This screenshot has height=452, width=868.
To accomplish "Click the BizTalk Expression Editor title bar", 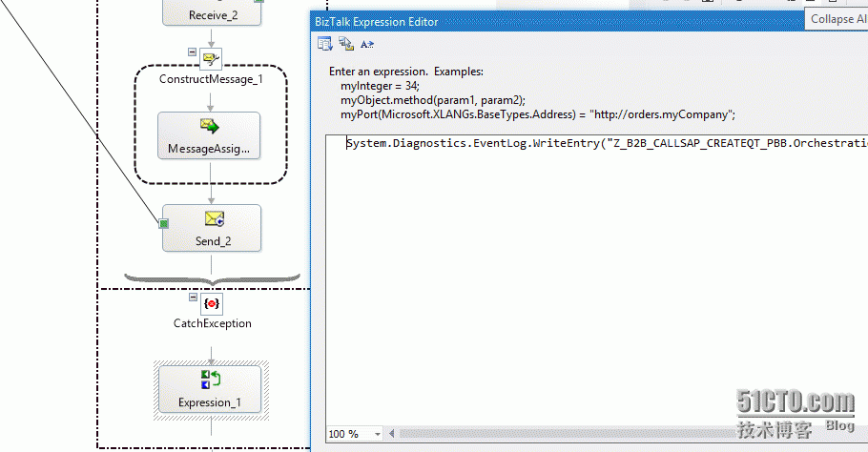I will click(556, 22).
